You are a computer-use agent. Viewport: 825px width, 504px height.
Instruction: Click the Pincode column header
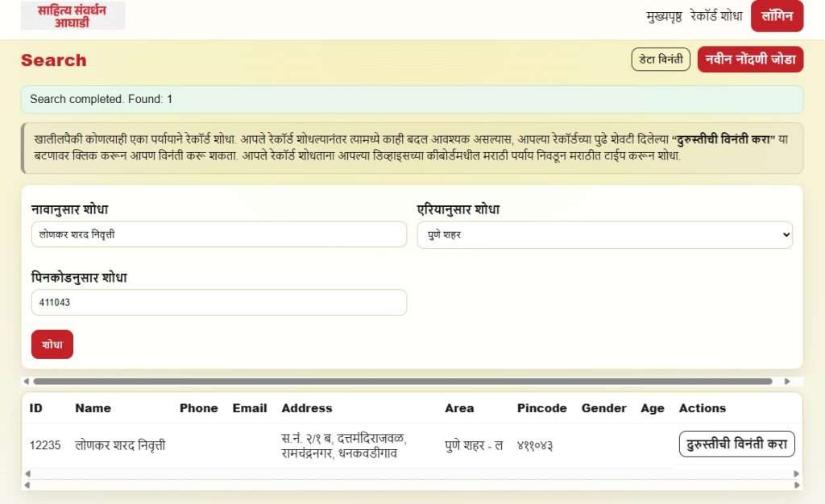(x=541, y=408)
